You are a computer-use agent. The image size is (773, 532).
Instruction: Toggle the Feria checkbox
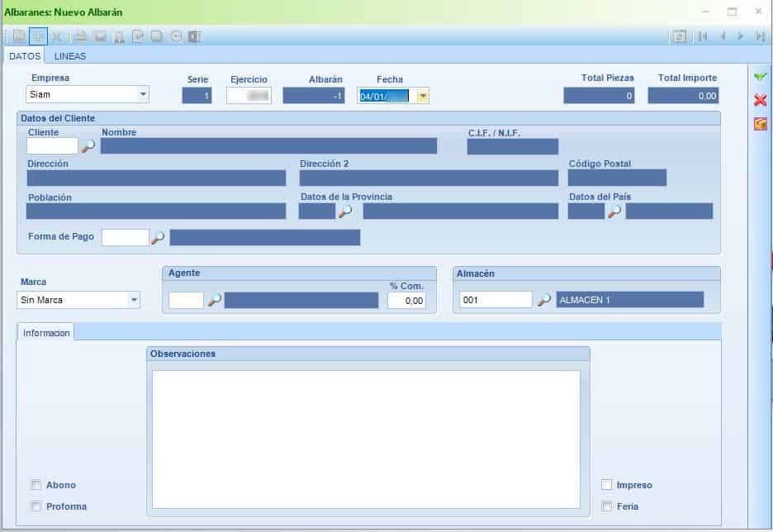(x=606, y=506)
